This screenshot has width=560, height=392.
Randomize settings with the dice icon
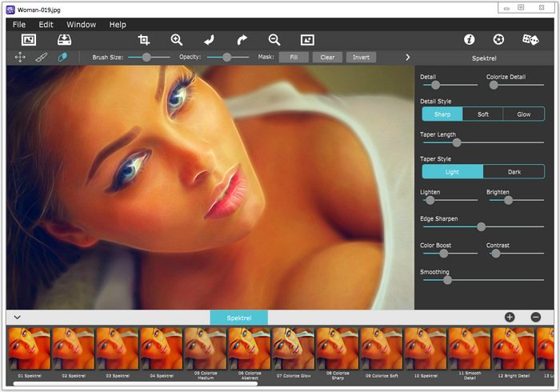point(530,39)
